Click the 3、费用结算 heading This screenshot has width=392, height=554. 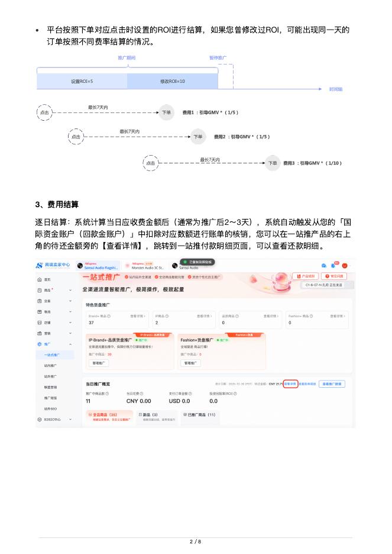[57, 205]
